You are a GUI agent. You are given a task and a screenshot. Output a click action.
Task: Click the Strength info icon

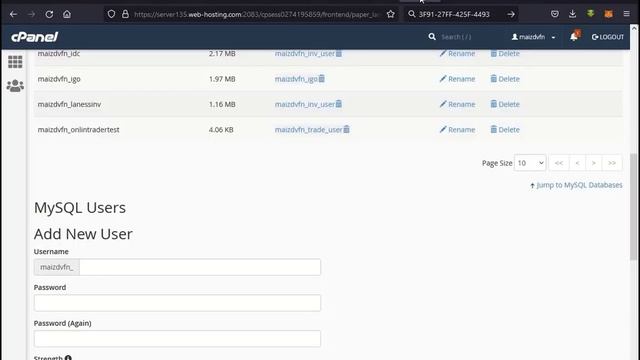tap(68, 358)
